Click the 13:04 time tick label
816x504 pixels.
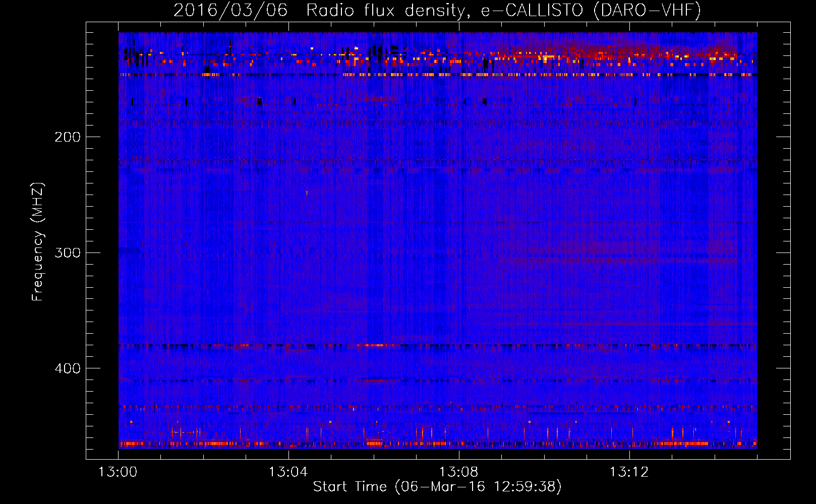click(288, 472)
